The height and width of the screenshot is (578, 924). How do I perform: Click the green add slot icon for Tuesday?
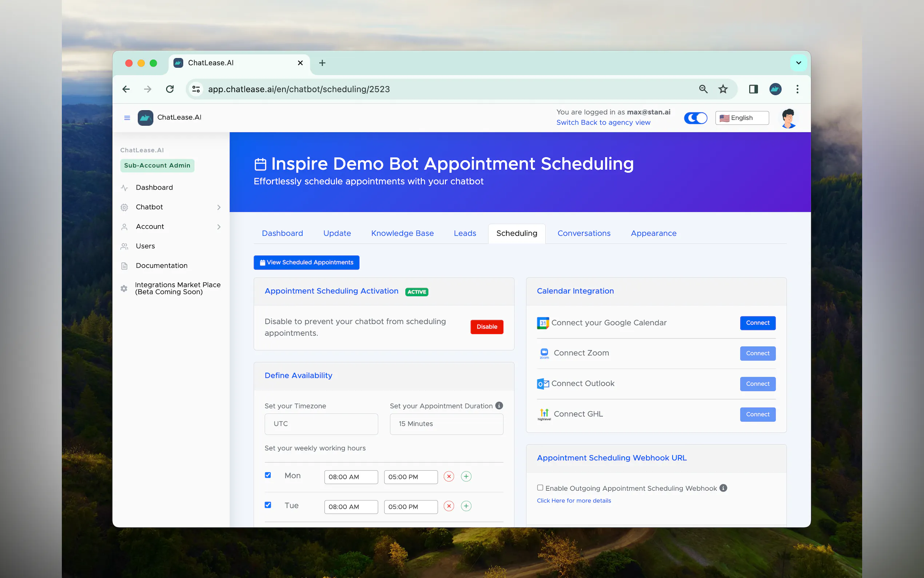[466, 506]
